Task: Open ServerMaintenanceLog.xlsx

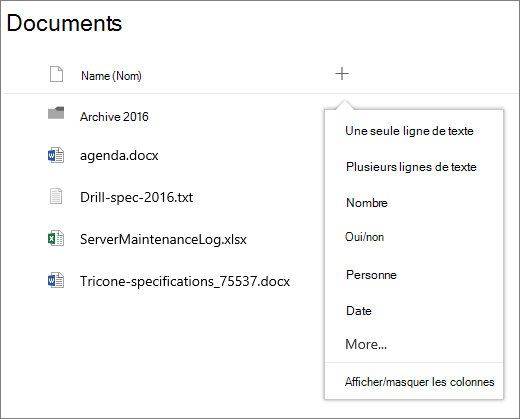Action: (163, 239)
